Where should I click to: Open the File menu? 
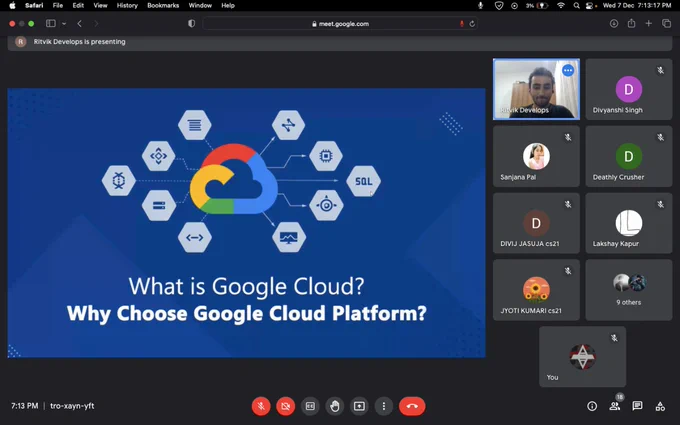58,6
